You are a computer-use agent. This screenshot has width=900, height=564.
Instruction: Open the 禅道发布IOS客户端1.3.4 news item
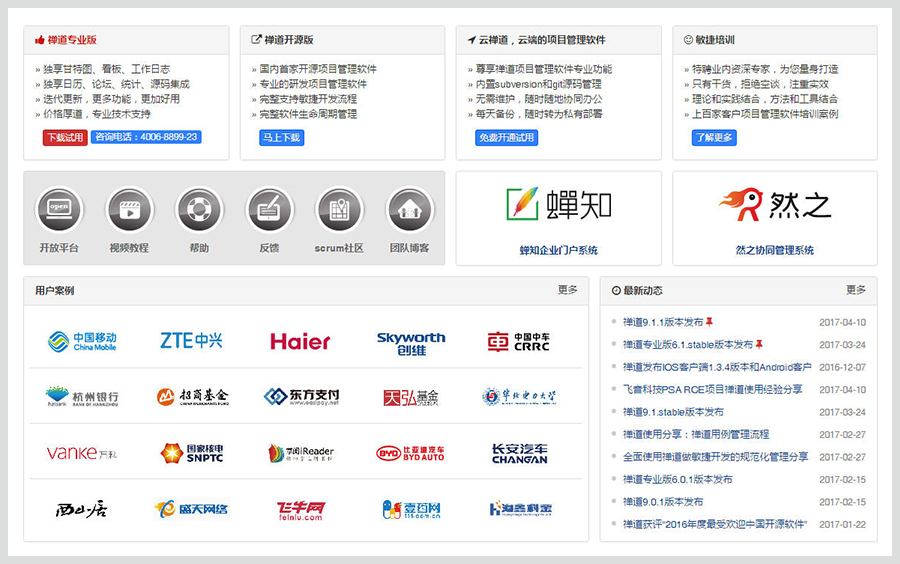click(717, 367)
